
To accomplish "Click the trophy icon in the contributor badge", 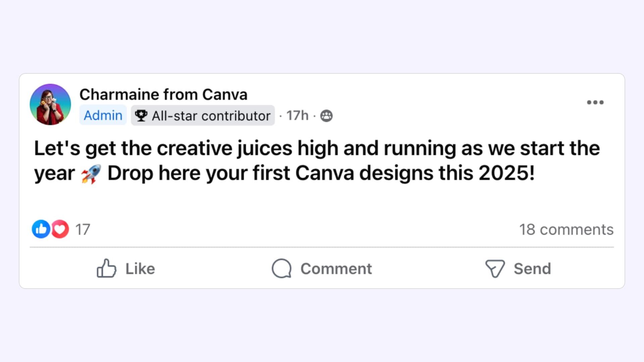I will click(141, 116).
